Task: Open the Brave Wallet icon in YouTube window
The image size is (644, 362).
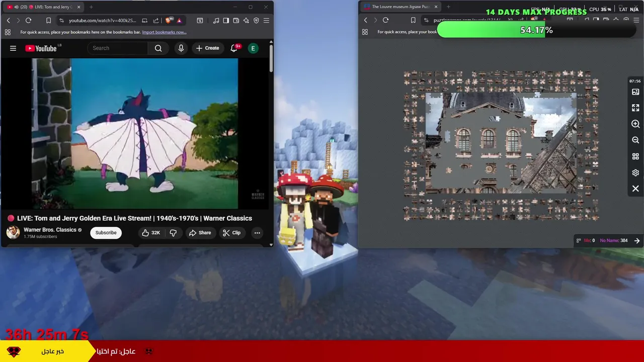Action: point(236,21)
